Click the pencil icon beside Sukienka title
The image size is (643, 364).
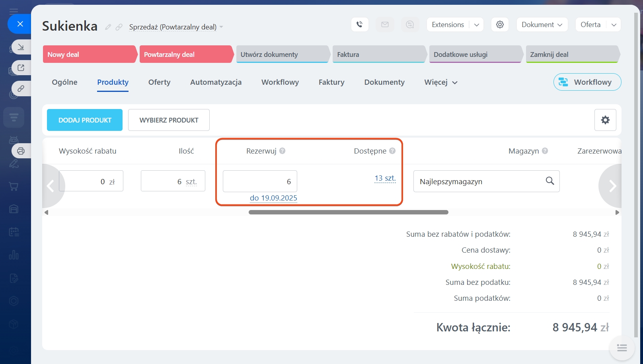click(x=108, y=27)
